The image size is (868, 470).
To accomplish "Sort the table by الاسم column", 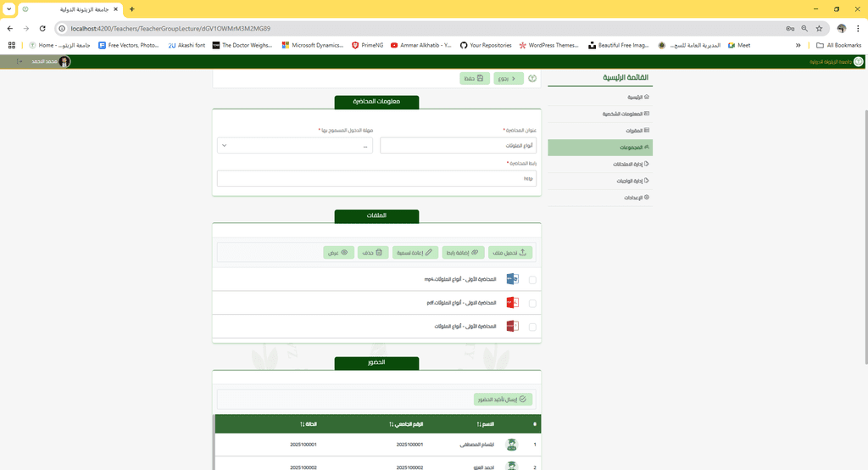I will click(x=486, y=424).
